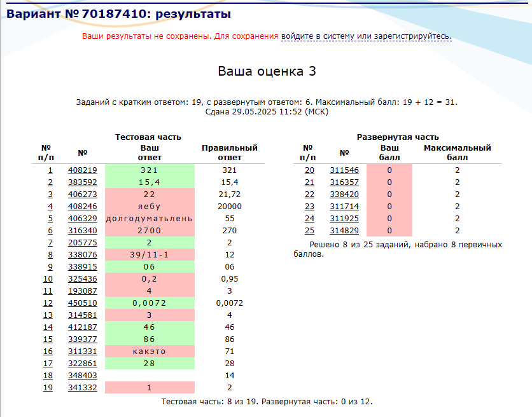
Task: Open extended-part task link 338420
Action: click(344, 195)
